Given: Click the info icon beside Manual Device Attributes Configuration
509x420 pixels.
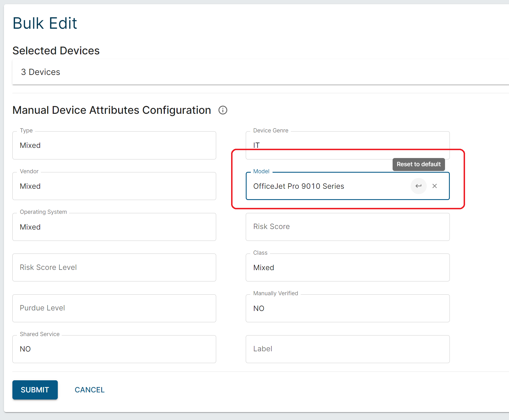Looking at the screenshot, I should (223, 110).
